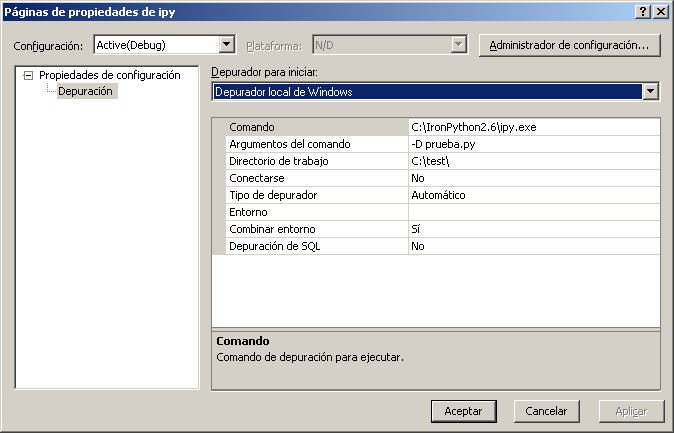674x433 pixels.
Task: Close the ipy property pages dialog
Action: tap(660, 10)
